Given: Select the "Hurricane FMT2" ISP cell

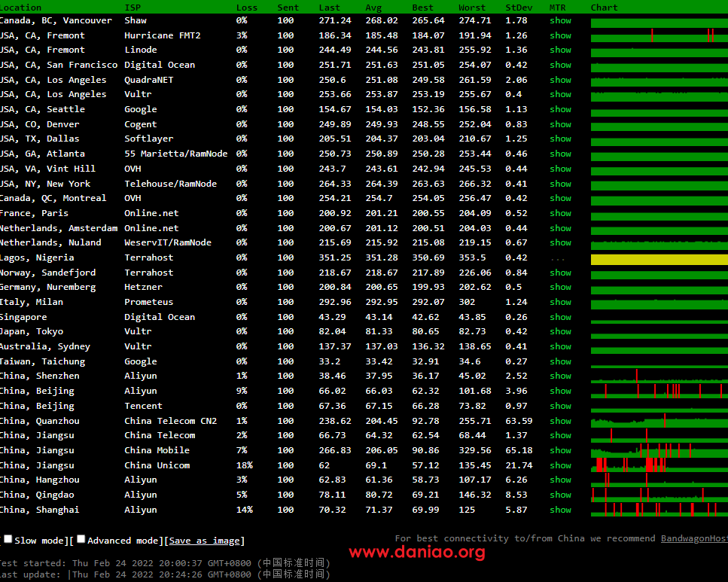Looking at the screenshot, I should tap(162, 35).
